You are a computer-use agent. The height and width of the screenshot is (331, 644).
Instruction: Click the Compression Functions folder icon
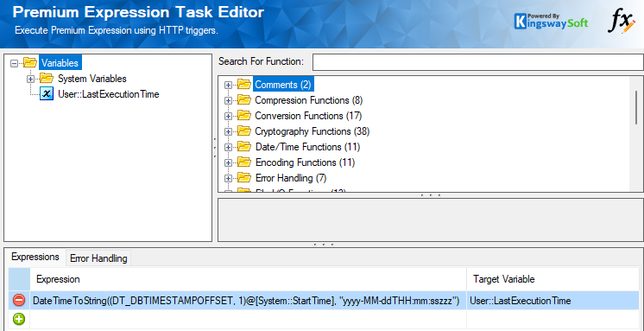pos(244,100)
